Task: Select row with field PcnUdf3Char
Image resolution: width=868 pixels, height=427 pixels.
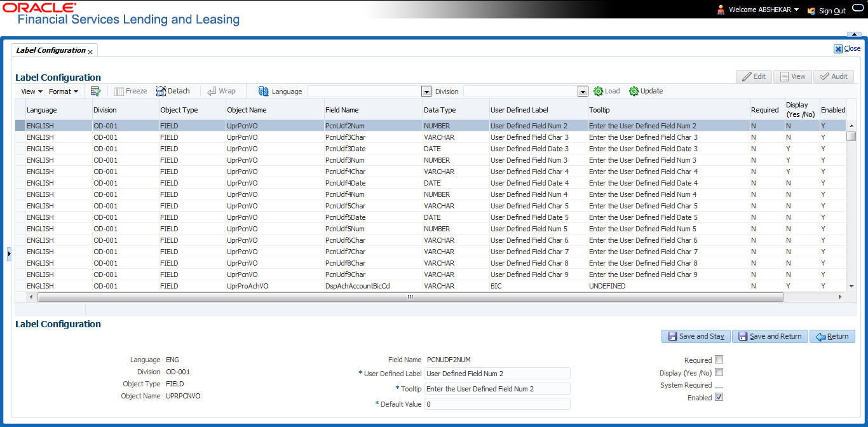Action: point(430,137)
